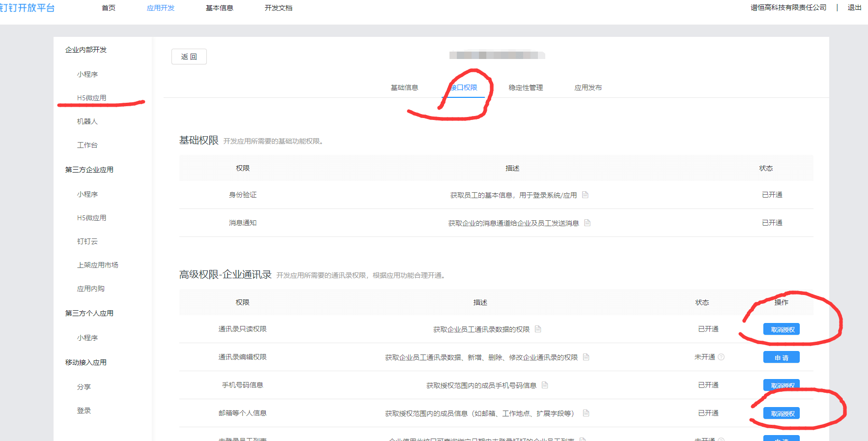
Task: Click document icon in 邮箱等个人信息 row
Action: 586,413
